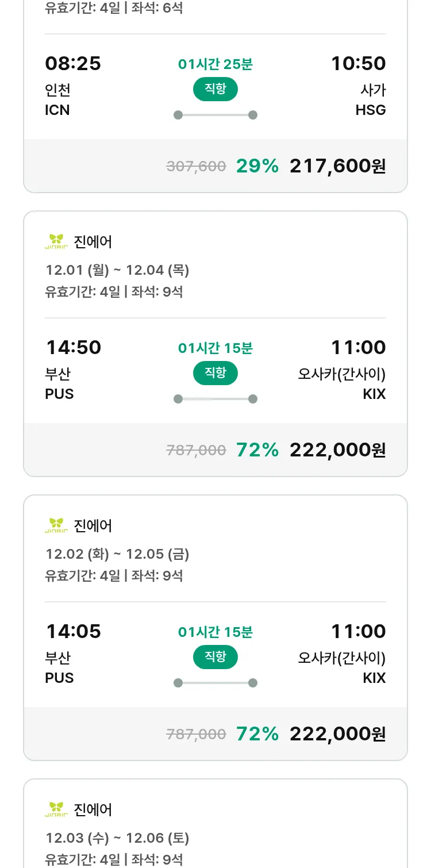
Task: Click Jin Air logo on 12.01 flight card
Action: 56,241
